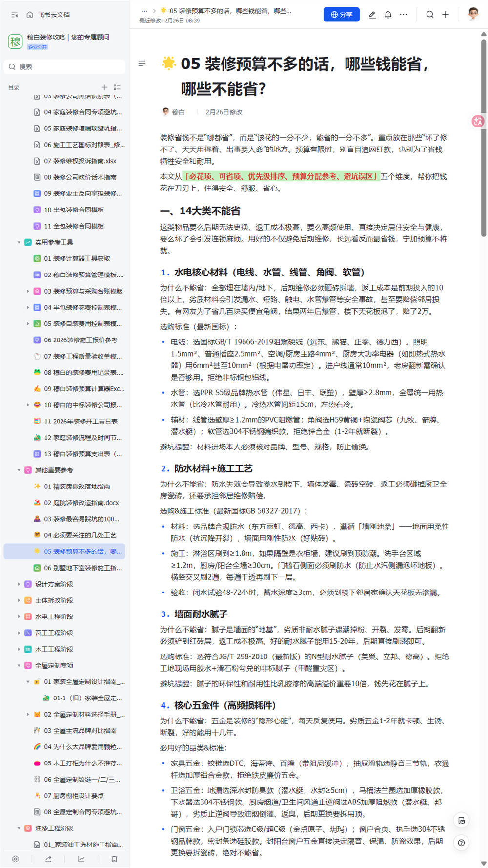Screen dimensions: 488x868
Task: Open the user avatar in the top right
Action: click(473, 14)
